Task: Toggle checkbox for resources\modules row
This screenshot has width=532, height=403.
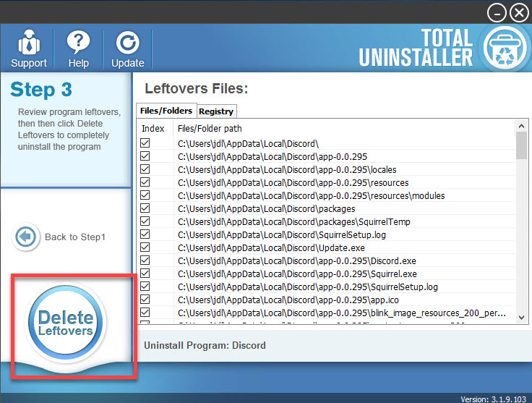Action: (x=145, y=195)
